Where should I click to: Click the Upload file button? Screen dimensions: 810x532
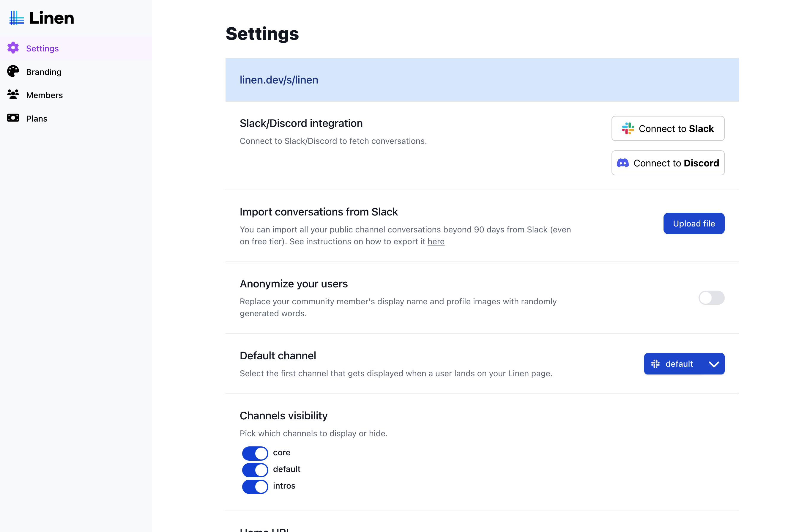[x=694, y=223]
